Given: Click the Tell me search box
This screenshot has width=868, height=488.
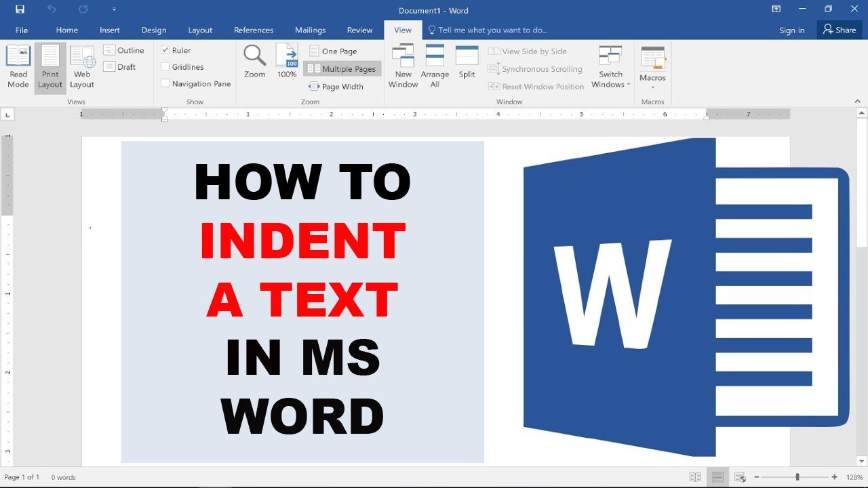Looking at the screenshot, I should click(488, 30).
